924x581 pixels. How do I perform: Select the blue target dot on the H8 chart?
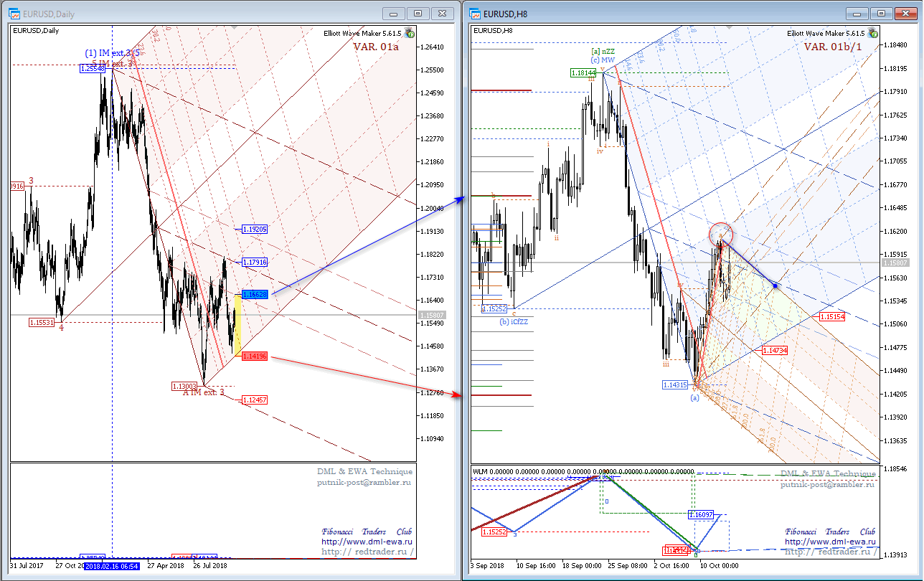pyautogui.click(x=775, y=285)
